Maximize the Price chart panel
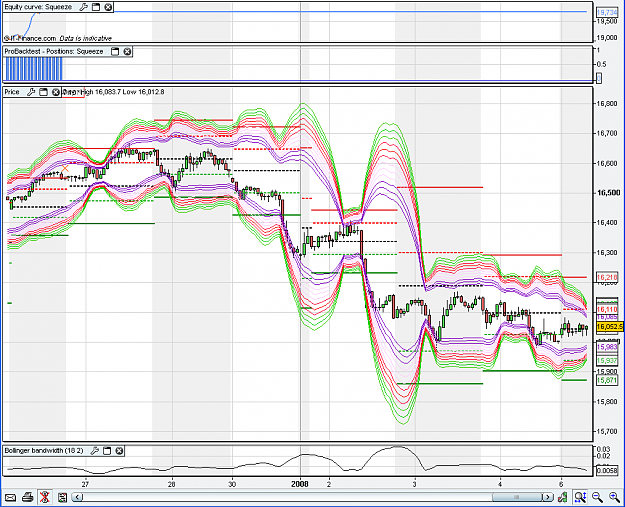Image resolution: width=625 pixels, height=507 pixels. click(43, 92)
